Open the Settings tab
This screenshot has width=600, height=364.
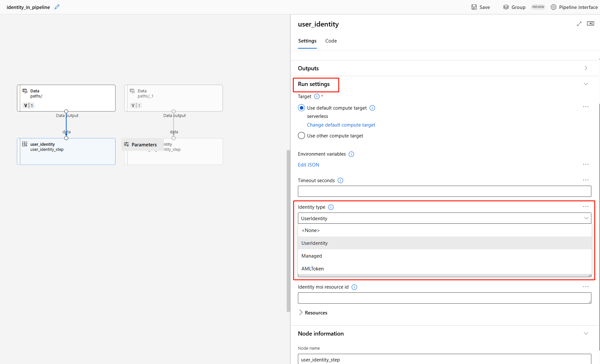tap(307, 41)
